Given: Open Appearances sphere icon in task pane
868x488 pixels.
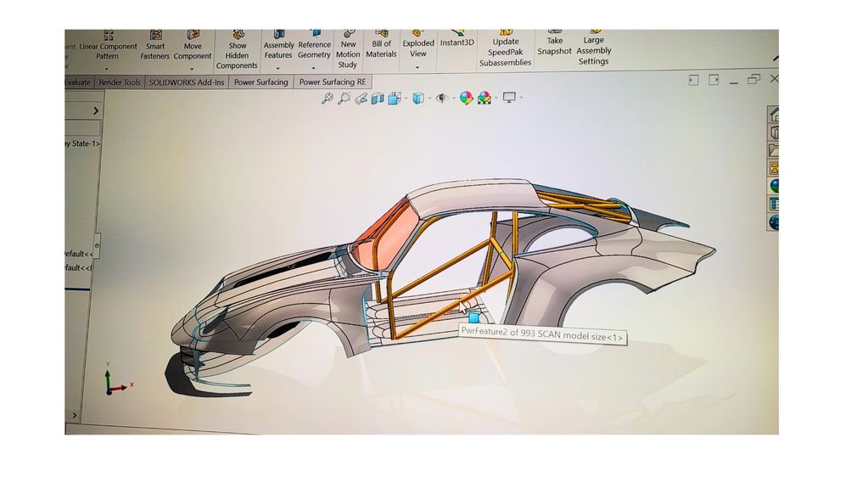Looking at the screenshot, I should pyautogui.click(x=775, y=186).
